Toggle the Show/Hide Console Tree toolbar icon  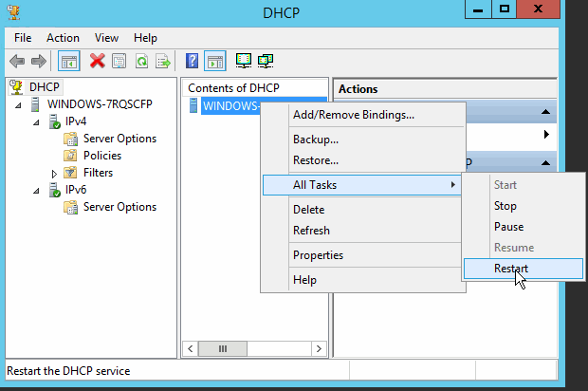(68, 61)
